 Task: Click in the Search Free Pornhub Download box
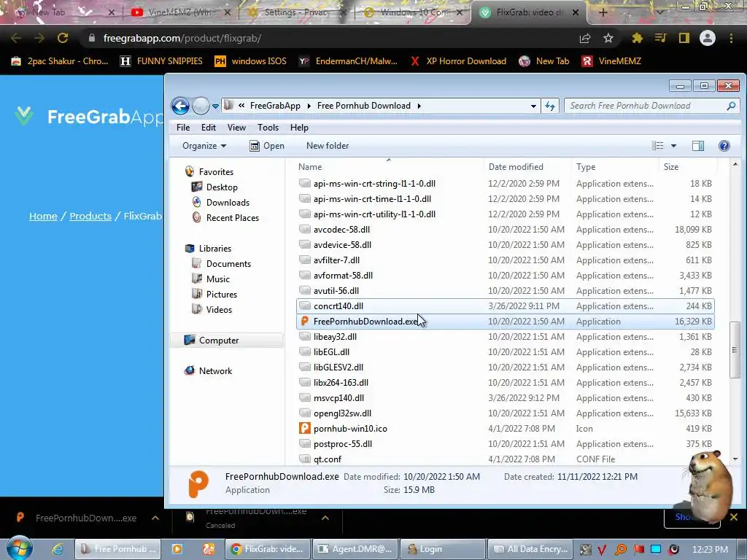pos(651,106)
